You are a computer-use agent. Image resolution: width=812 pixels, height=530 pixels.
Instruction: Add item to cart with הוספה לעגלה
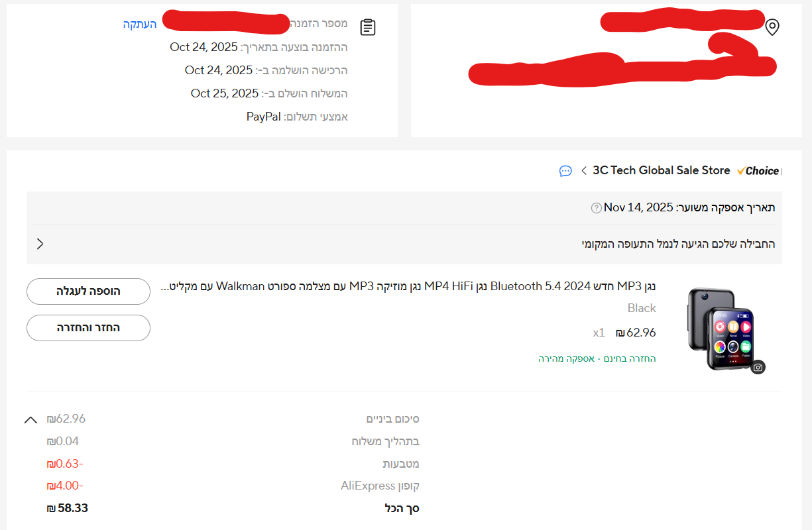pos(88,291)
